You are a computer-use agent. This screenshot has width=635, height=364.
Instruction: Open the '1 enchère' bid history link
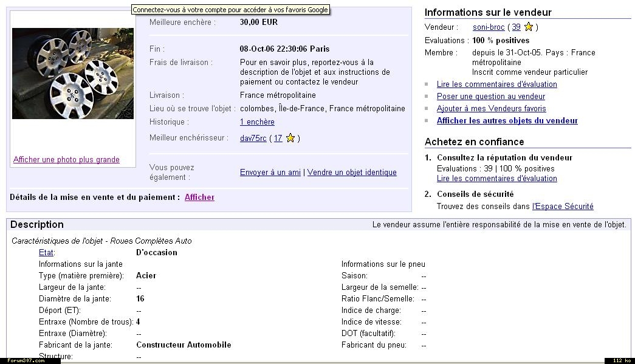point(257,122)
